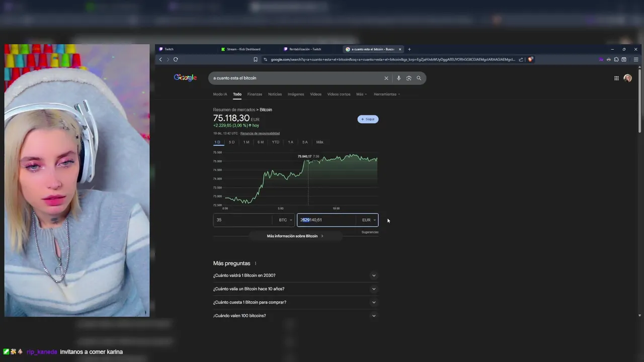Select the YTD chart range

276,142
